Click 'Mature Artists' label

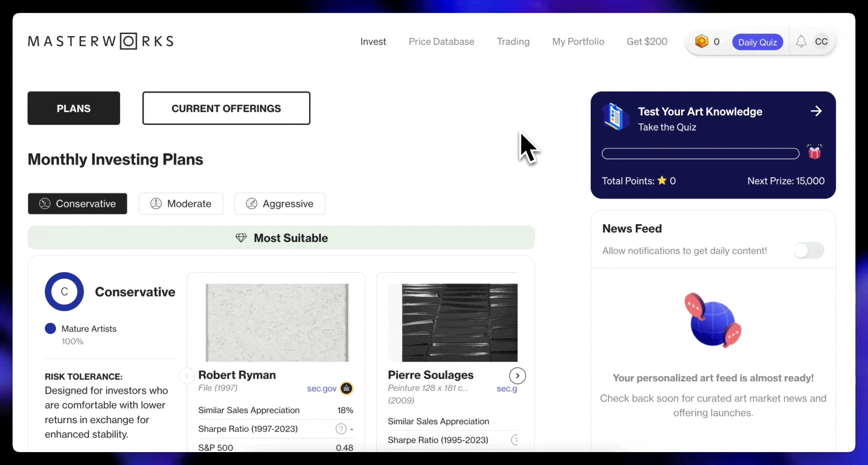pos(89,329)
